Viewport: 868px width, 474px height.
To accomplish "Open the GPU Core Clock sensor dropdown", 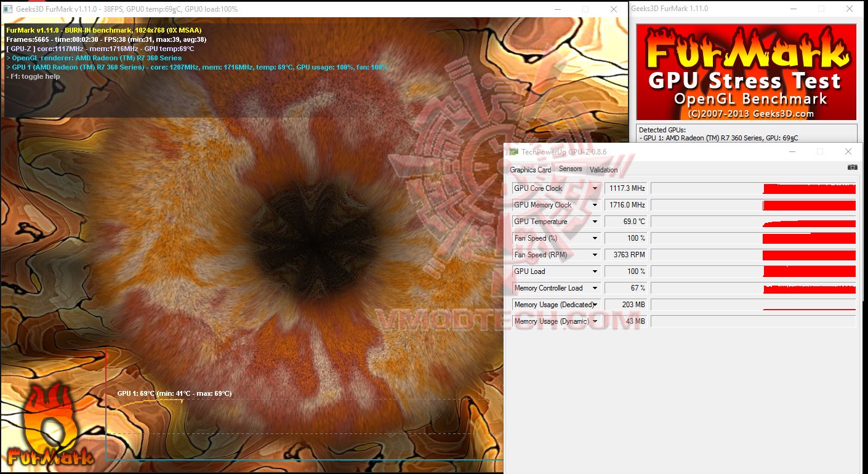I will pos(595,188).
